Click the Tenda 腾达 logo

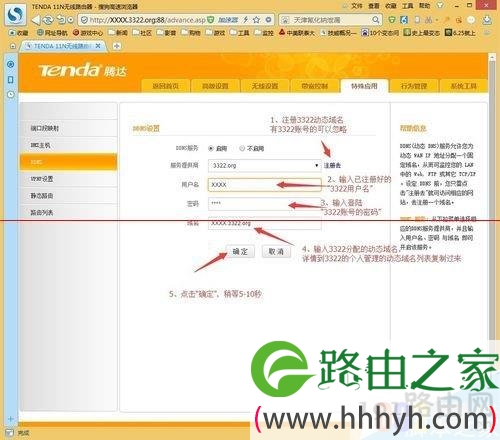(83, 70)
